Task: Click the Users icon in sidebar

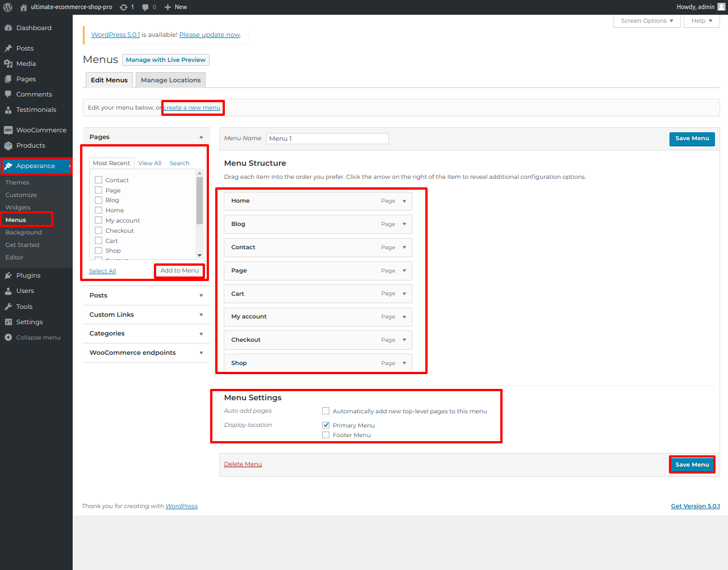Action: [9, 291]
